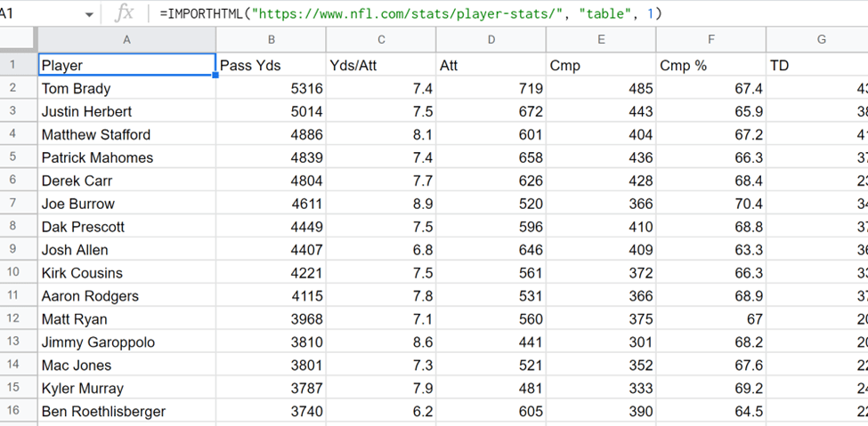Select column F header
This screenshot has width=868, height=426.
pyautogui.click(x=711, y=39)
